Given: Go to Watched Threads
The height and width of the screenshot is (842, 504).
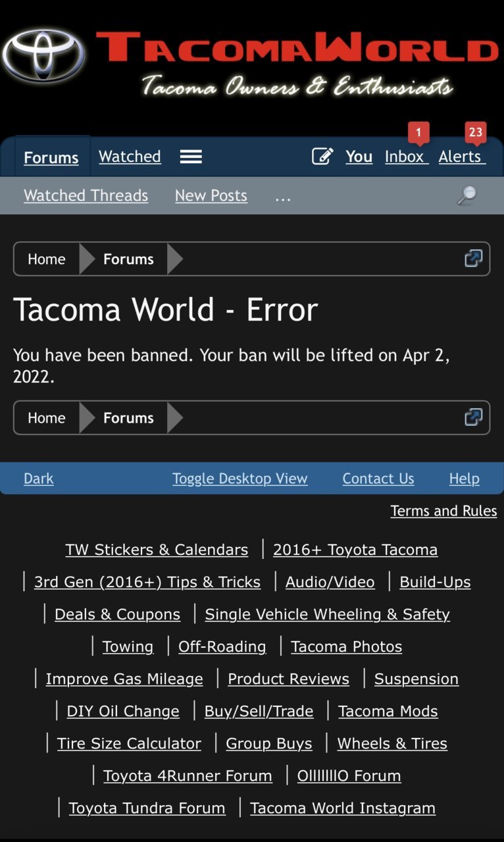Looking at the screenshot, I should 86,196.
